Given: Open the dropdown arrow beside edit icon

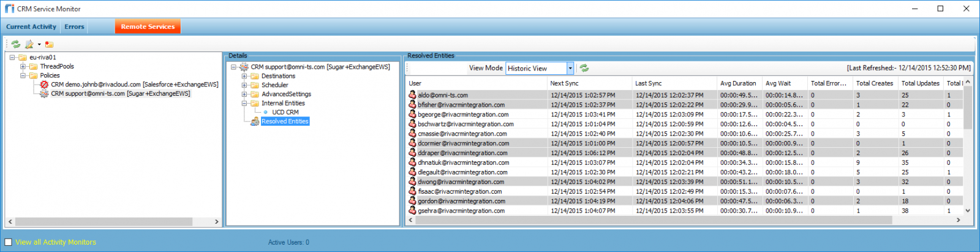Looking at the screenshot, I should tap(39, 44).
